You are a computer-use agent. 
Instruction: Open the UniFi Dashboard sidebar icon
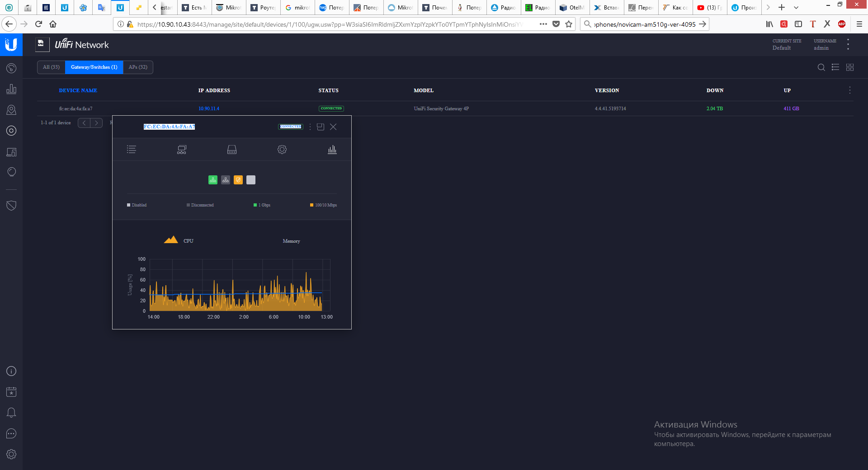click(11, 68)
